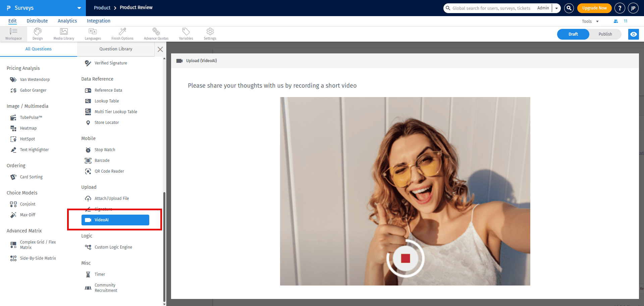Open the Integration tab
644x306 pixels.
(98, 21)
